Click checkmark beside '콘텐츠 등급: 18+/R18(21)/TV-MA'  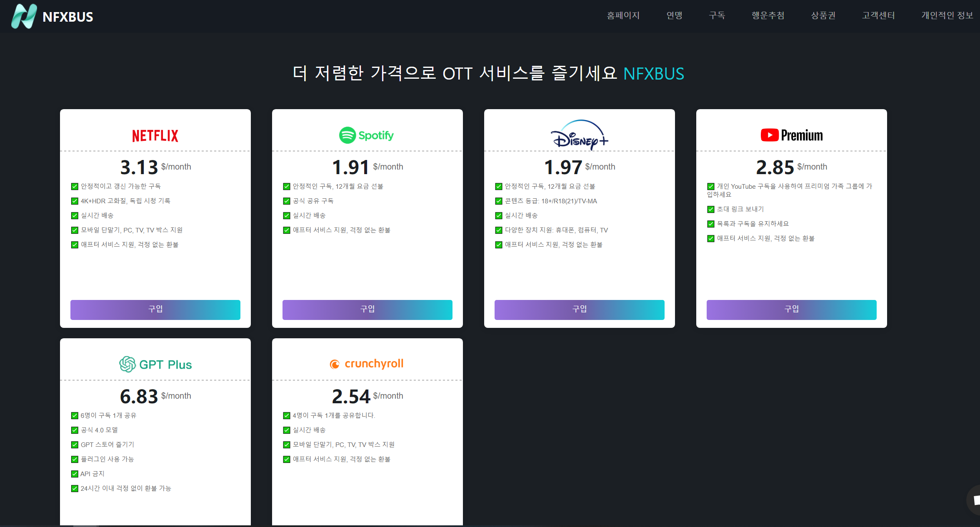point(499,201)
